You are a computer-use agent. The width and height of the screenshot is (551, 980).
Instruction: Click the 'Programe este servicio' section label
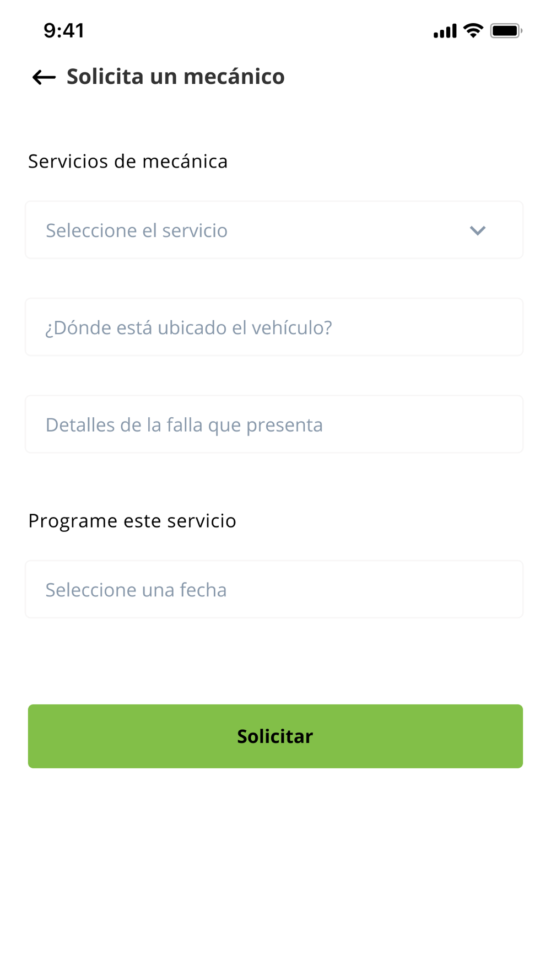[132, 521]
